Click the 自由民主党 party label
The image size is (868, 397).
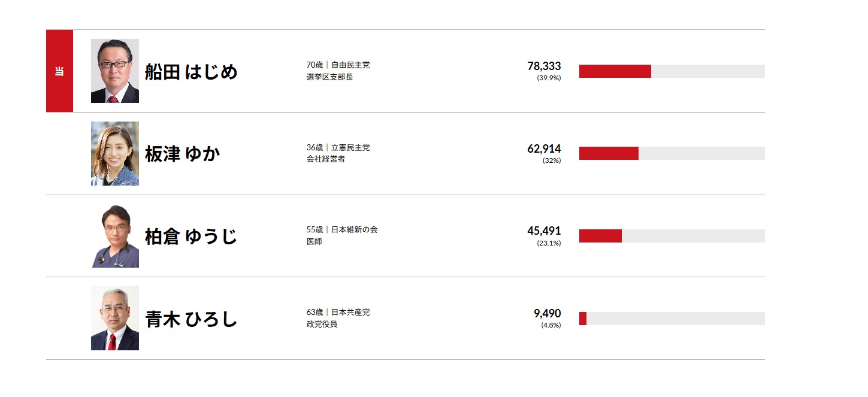350,65
